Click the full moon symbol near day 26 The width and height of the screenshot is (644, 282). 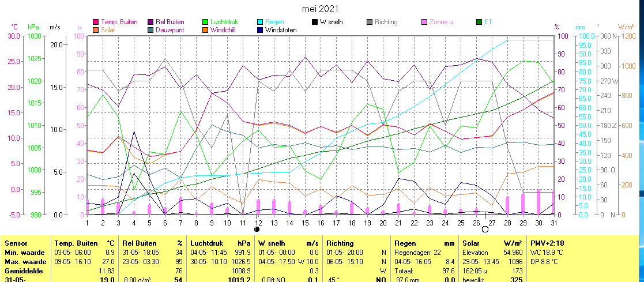(x=485, y=229)
